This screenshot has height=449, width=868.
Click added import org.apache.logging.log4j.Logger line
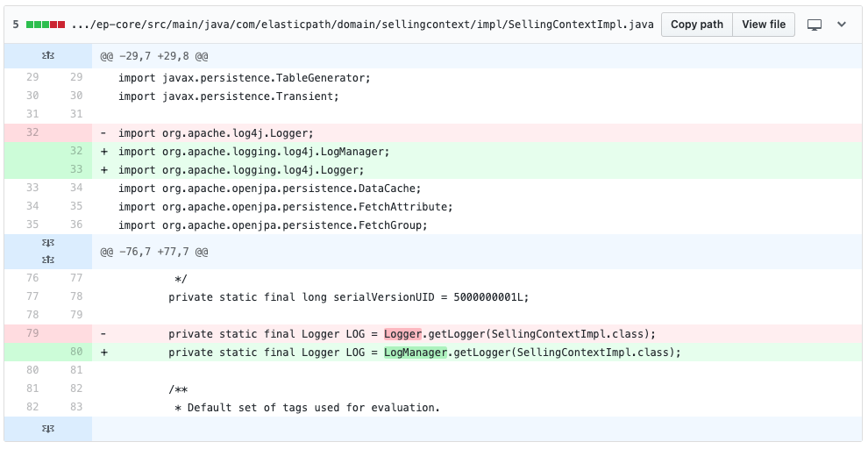pos(241,169)
